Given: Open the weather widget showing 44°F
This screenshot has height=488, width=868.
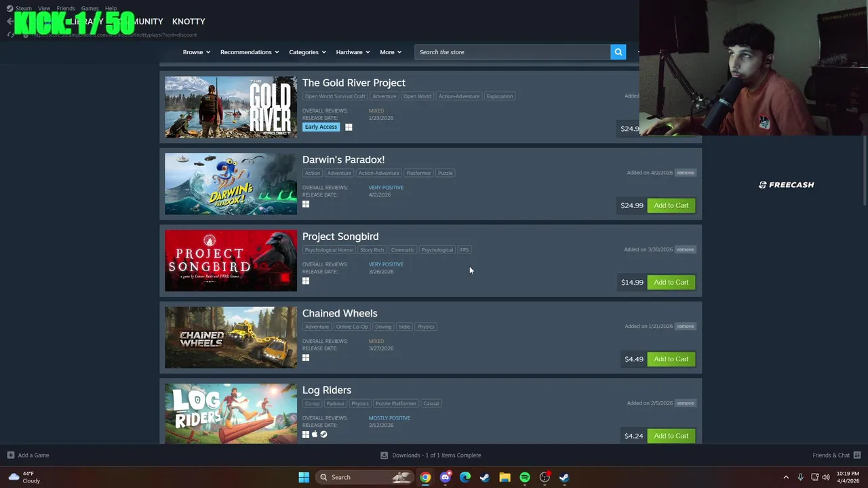Looking at the screenshot, I should click(x=24, y=477).
